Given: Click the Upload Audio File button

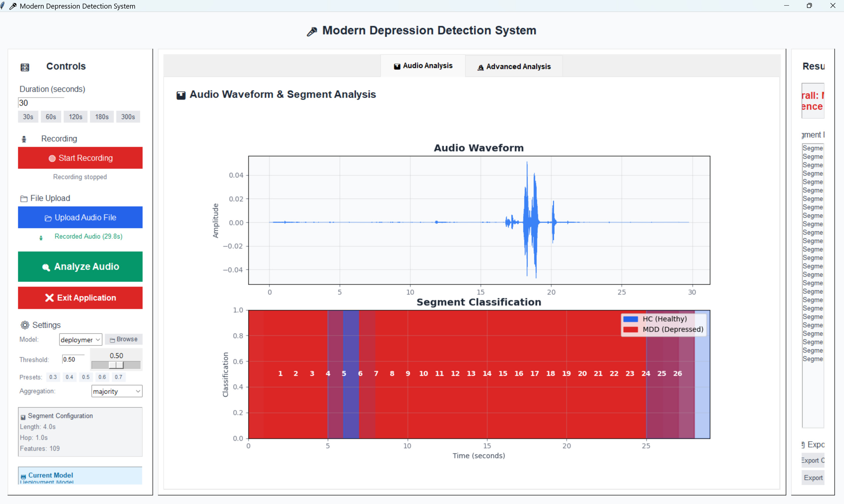Looking at the screenshot, I should 80,217.
